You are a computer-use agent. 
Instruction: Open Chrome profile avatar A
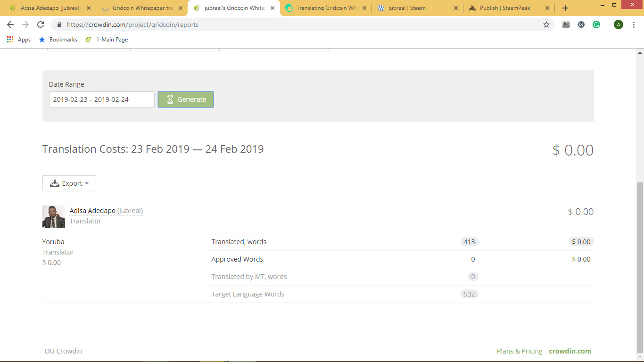[619, 25]
